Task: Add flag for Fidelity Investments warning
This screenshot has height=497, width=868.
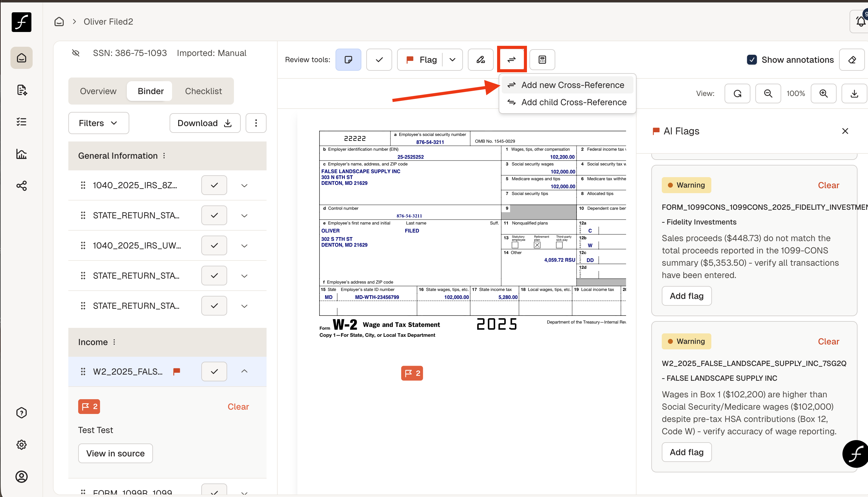Action: 687,296
